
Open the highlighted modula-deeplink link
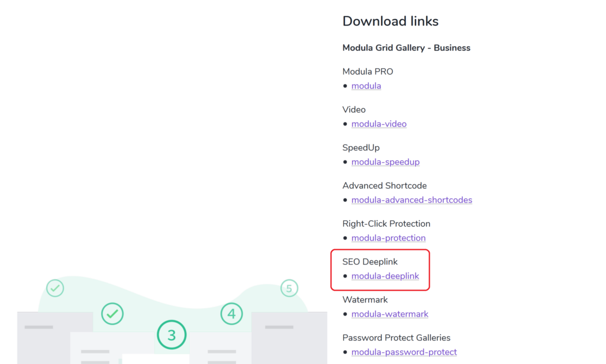coord(385,276)
